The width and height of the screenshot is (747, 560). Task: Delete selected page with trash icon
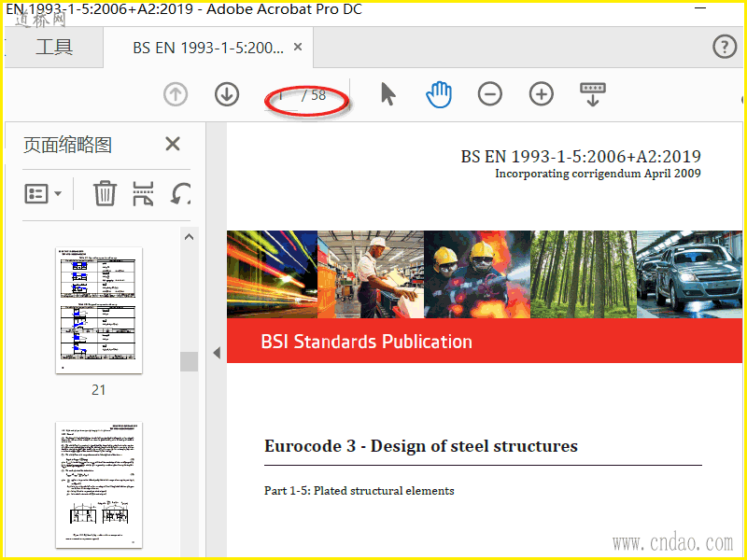(105, 194)
